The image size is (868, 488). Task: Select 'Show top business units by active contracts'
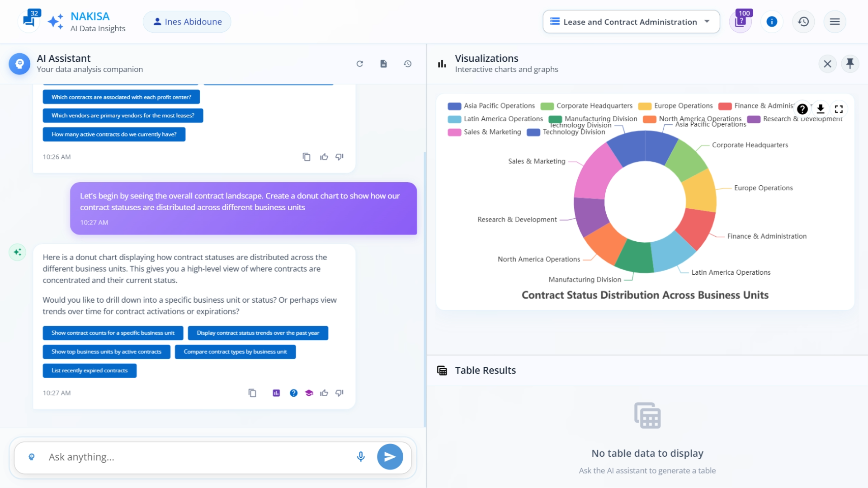(x=106, y=352)
